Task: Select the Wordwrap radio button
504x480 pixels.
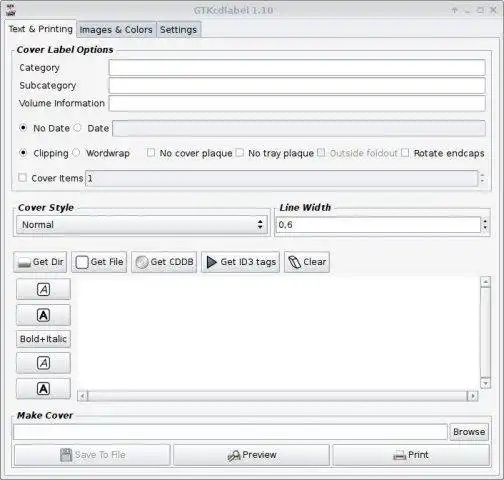Action: (76, 153)
